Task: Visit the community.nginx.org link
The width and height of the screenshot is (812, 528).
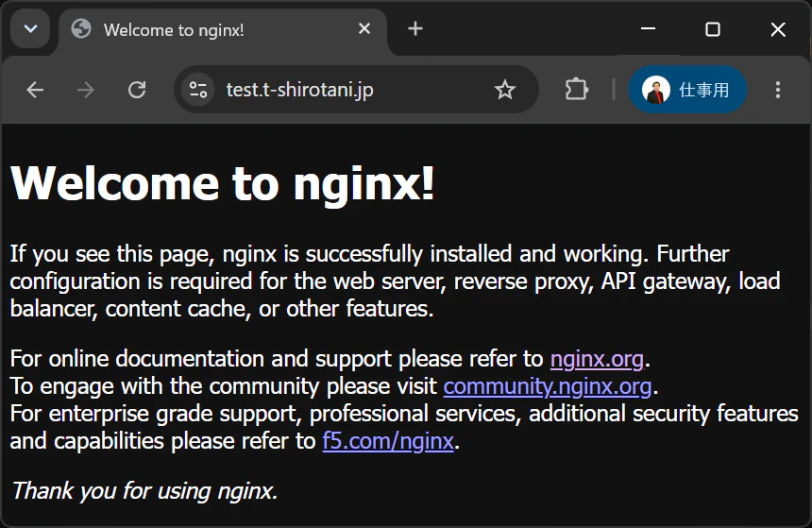Action: click(548, 386)
